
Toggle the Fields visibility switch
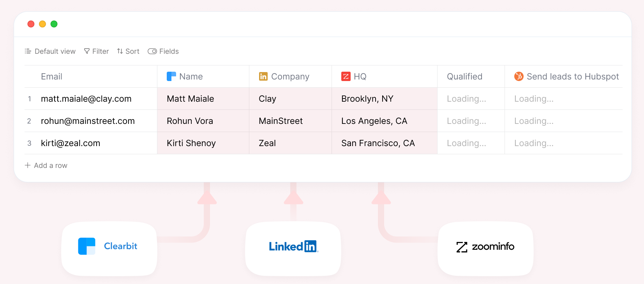152,51
